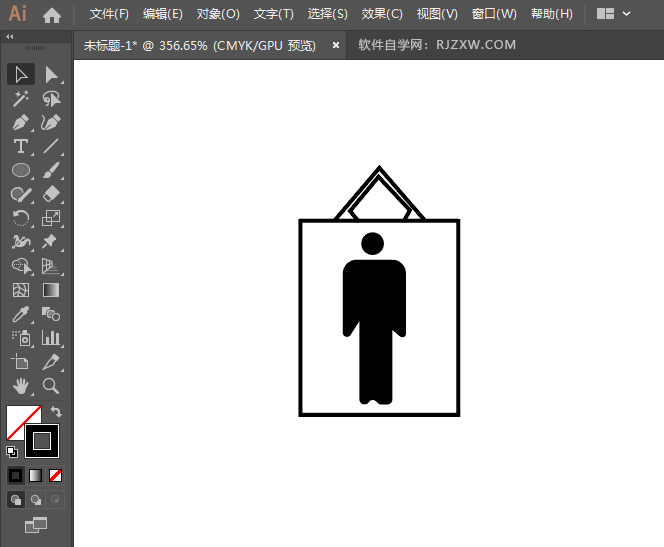Screen dimensions: 664x547
Task: Select the Zoom magnifier tool
Action: coord(51,386)
